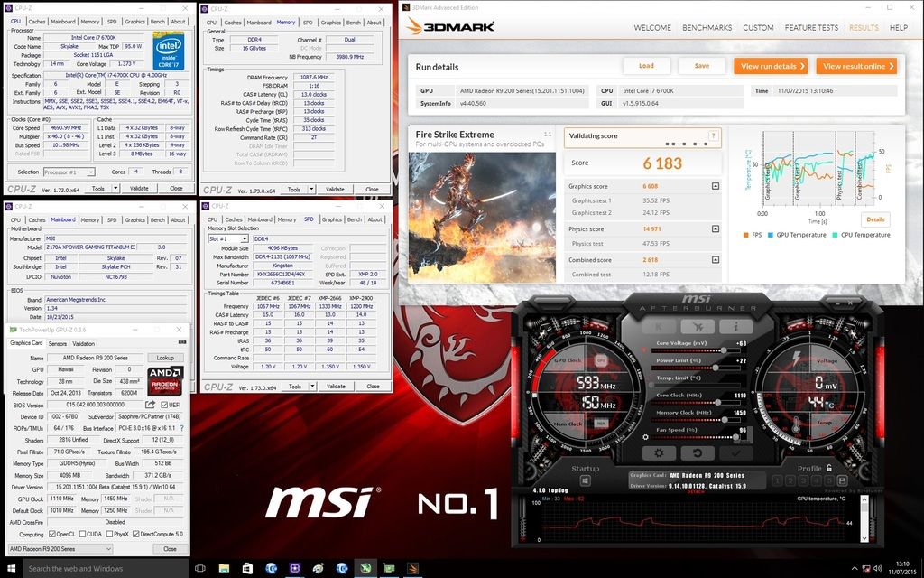Click Fire Strike Extreme thumbnail image
This screenshot has height=578, width=924.
[x=482, y=217]
